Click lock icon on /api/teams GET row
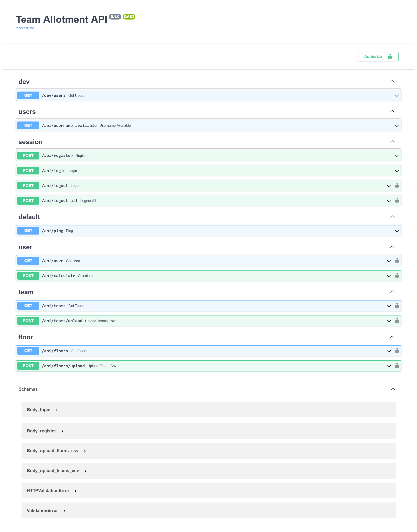 click(397, 306)
